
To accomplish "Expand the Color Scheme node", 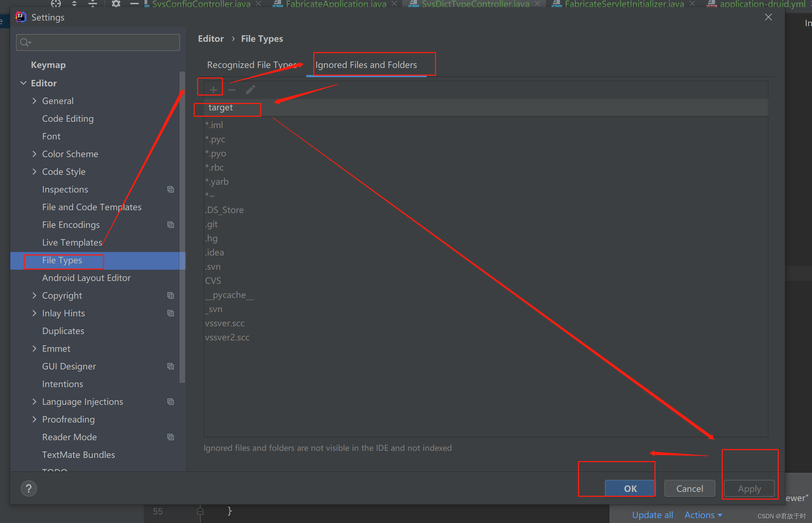I will pyautogui.click(x=34, y=154).
